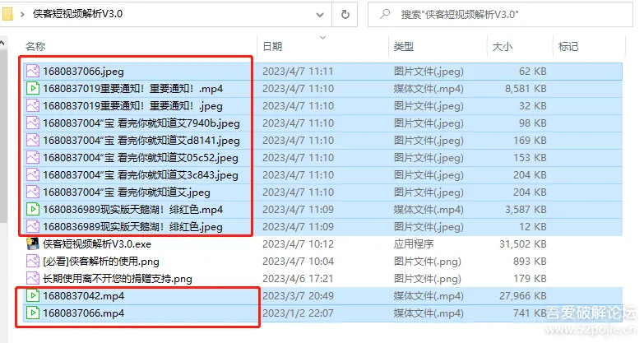Image resolution: width=644 pixels, height=343 pixels.
Task: Sort files by the 日期 column header
Action: pyautogui.click(x=272, y=46)
